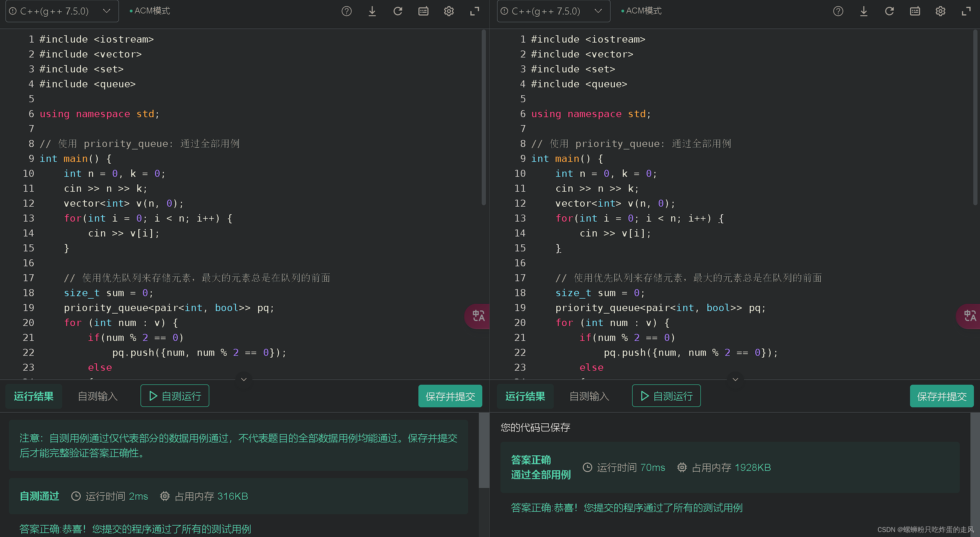Viewport: 980px width, 537px height.
Task: Select 运行结果 tab in right panel
Action: [x=525, y=396]
